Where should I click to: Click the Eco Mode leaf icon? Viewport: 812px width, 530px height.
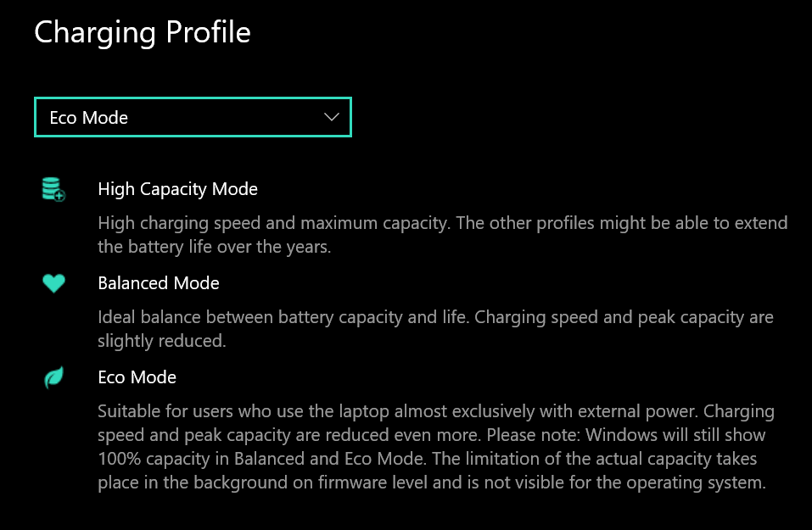click(x=53, y=377)
